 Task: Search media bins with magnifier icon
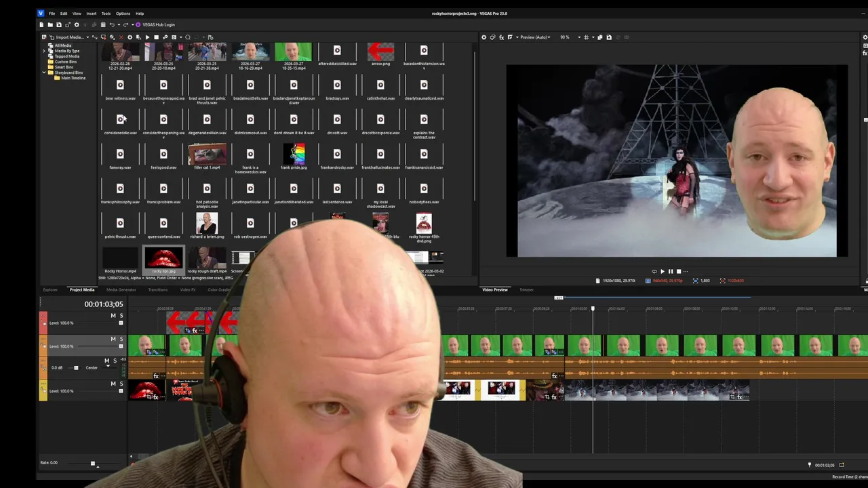point(187,37)
